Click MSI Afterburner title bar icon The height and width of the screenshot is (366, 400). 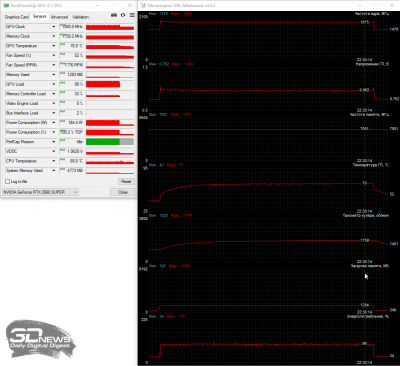click(x=143, y=6)
